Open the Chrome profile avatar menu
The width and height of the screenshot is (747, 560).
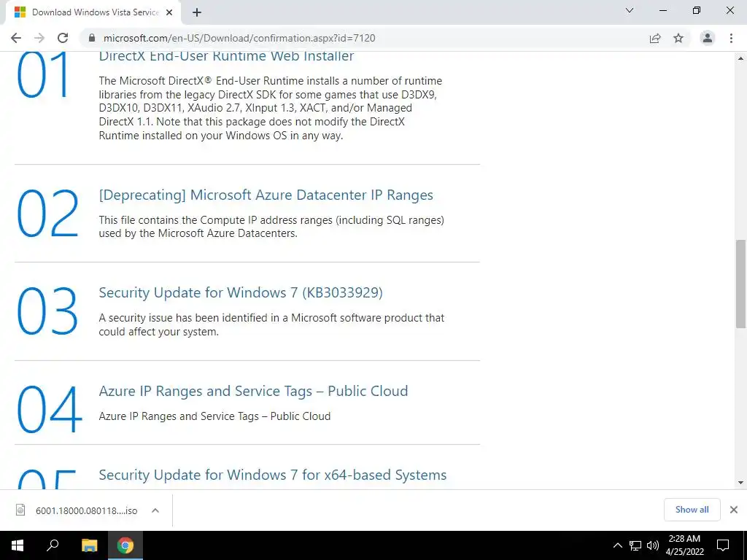[x=708, y=38]
